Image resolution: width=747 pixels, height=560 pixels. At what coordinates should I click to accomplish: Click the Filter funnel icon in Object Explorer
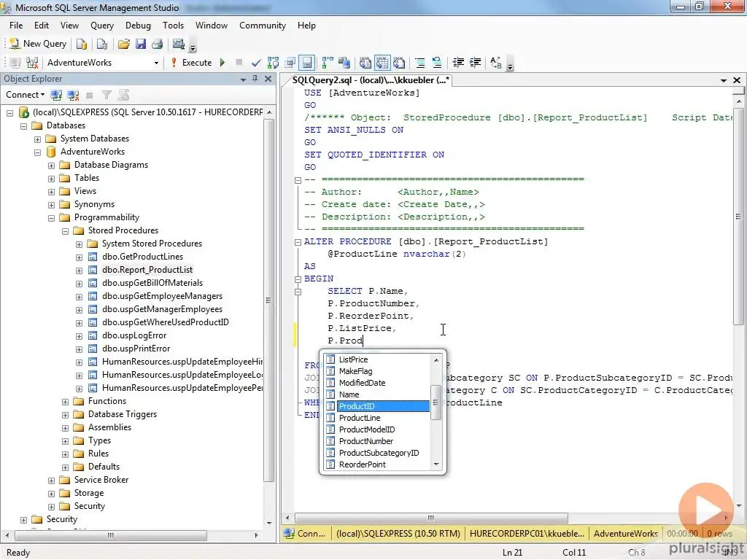click(107, 96)
